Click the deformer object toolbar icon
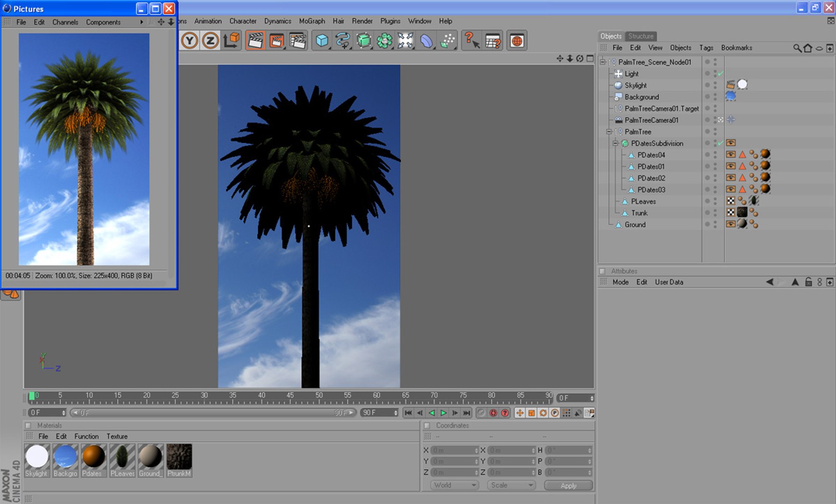Image resolution: width=836 pixels, height=504 pixels. coord(426,41)
